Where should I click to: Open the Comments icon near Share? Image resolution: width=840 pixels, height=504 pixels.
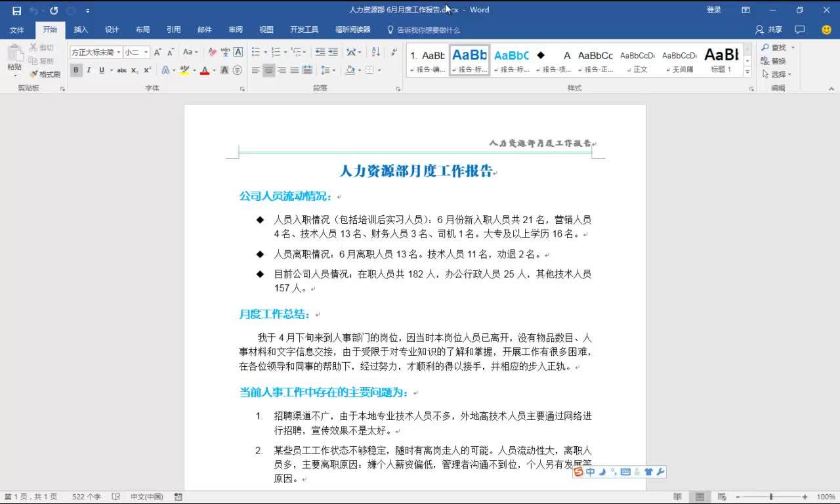coord(799,30)
